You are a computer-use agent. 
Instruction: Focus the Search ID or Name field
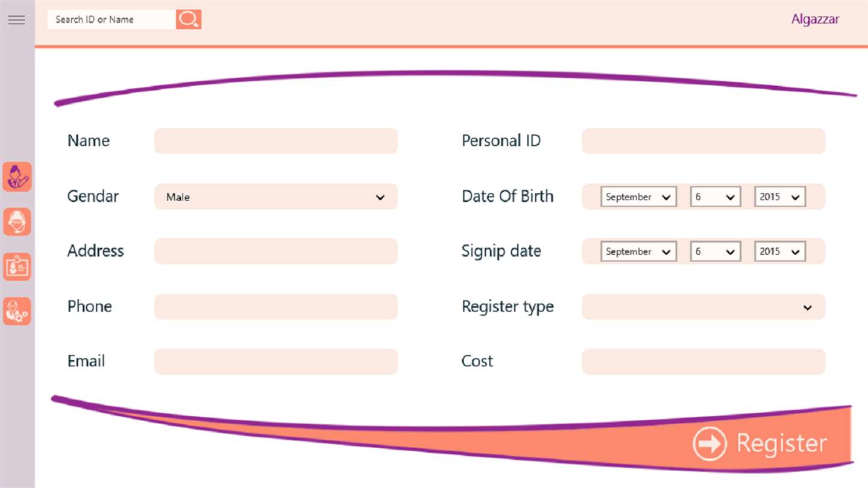112,19
